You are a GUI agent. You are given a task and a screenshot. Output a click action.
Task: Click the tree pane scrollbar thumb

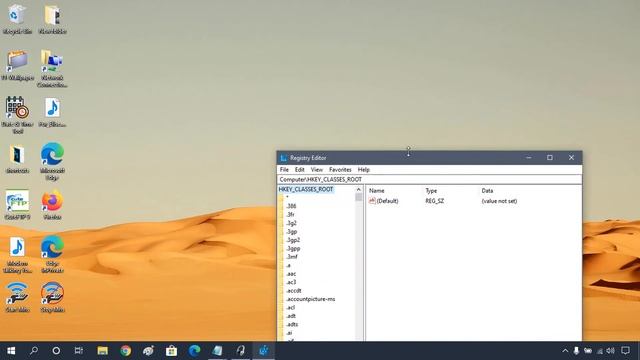358,198
